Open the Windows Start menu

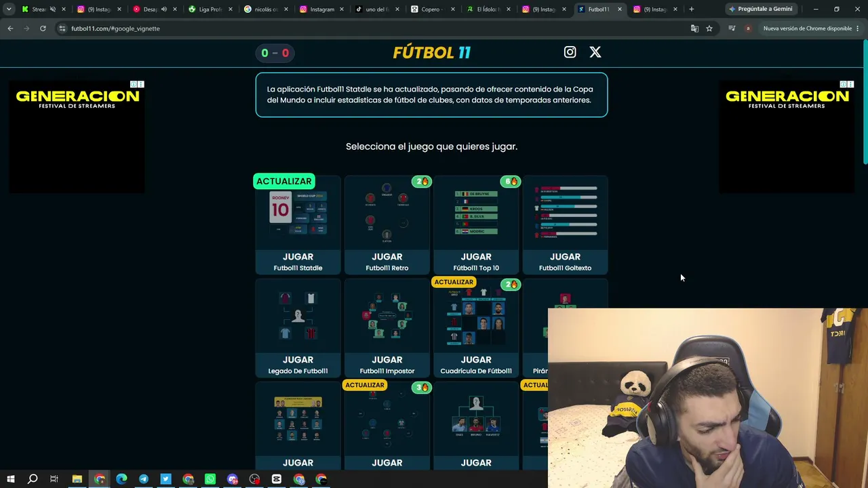coord(10,479)
